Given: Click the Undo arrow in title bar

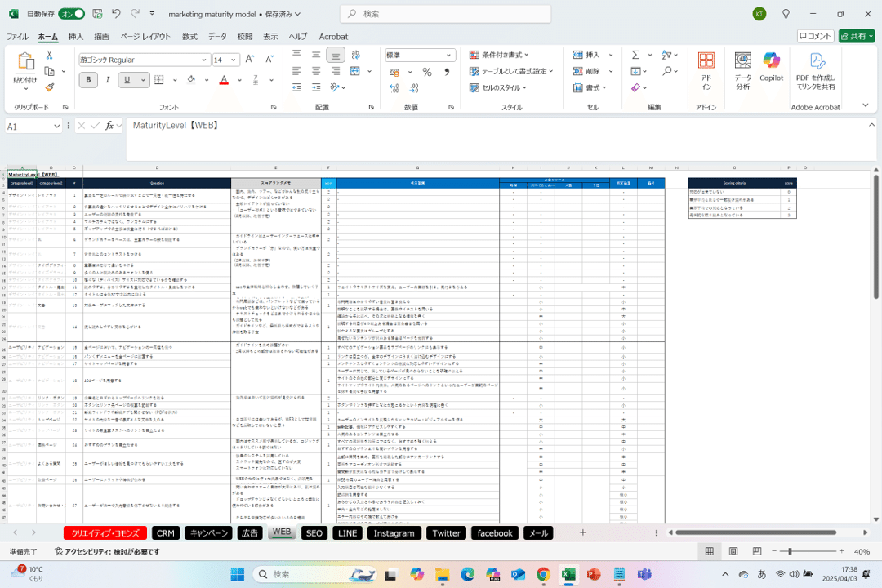Looking at the screenshot, I should [x=116, y=14].
